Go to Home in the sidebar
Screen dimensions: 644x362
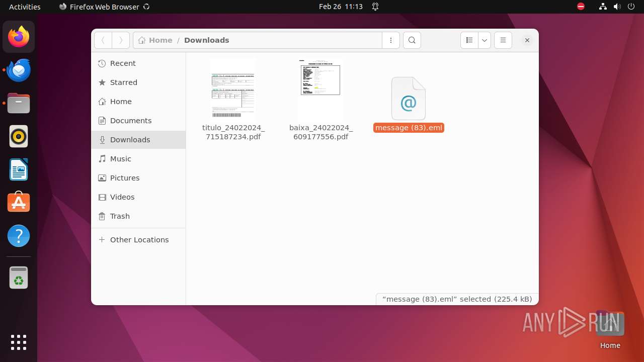pos(138,102)
